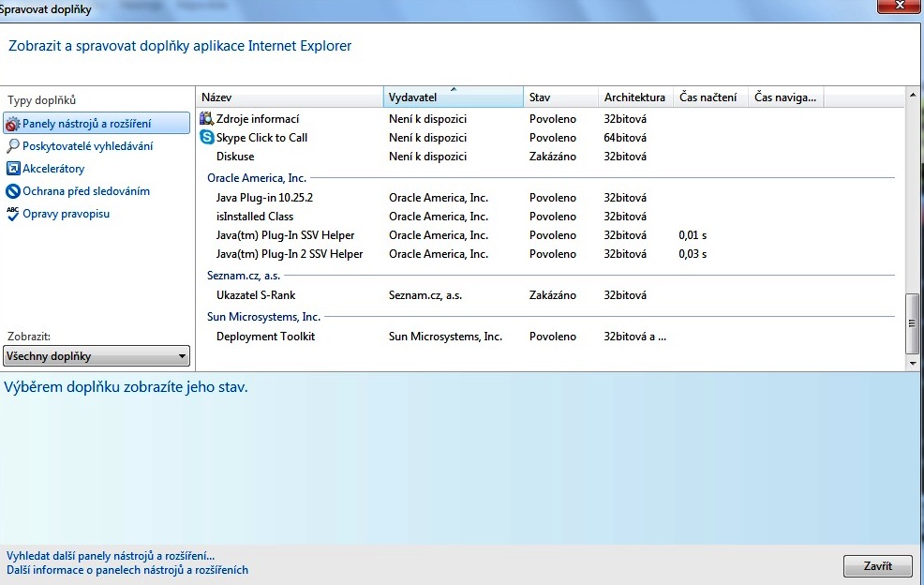The height and width of the screenshot is (585, 924).
Task: Open Vyhledat další panely nástrojů a rozšíření link
Action: click(111, 556)
